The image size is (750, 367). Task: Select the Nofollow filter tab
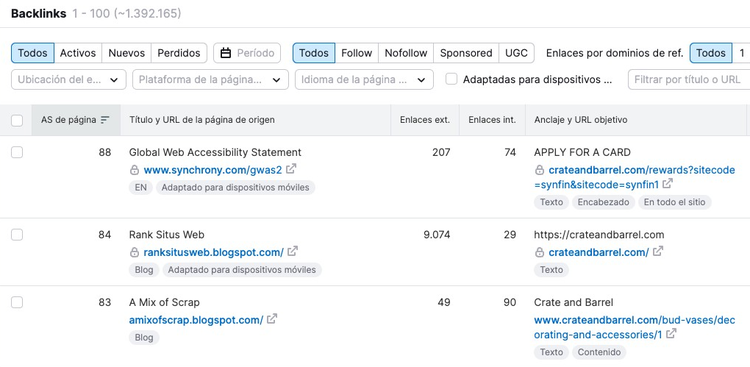[x=406, y=53]
